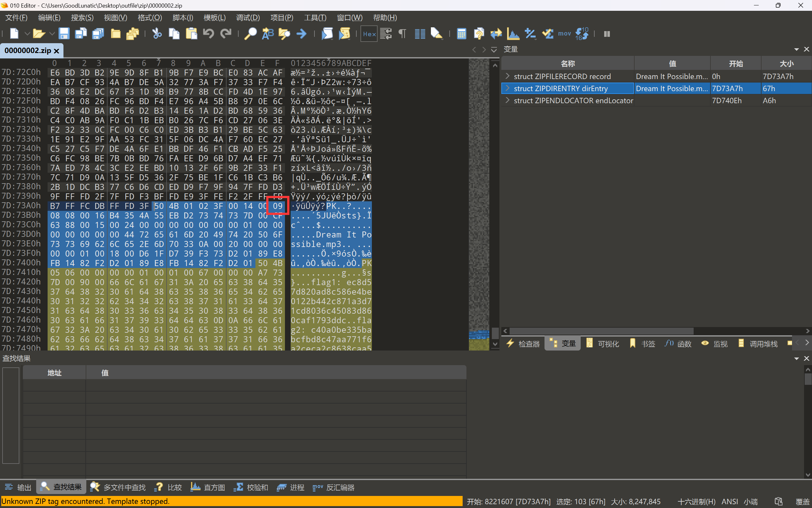This screenshot has width=812, height=508.
Task: Click the 地址 column header
Action: point(54,373)
